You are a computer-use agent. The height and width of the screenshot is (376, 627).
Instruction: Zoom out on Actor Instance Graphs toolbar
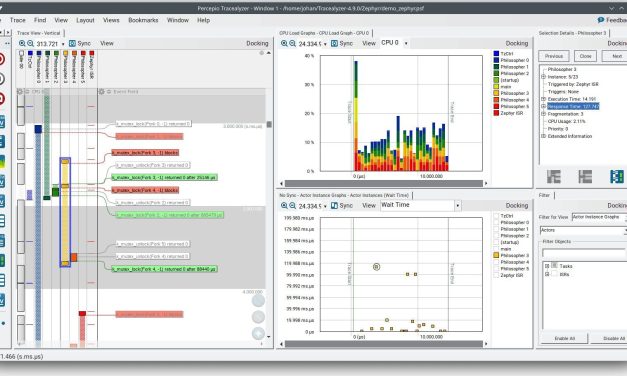292,206
